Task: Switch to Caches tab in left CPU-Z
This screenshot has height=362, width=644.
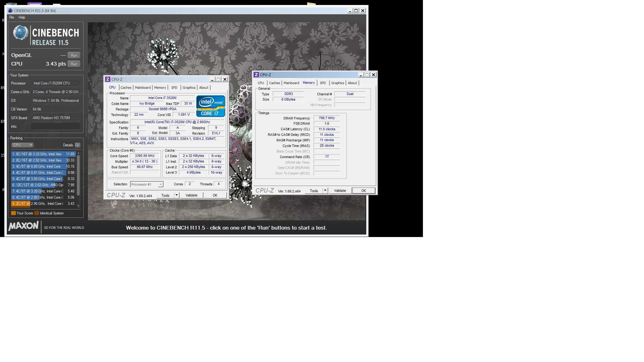Action: point(126,88)
